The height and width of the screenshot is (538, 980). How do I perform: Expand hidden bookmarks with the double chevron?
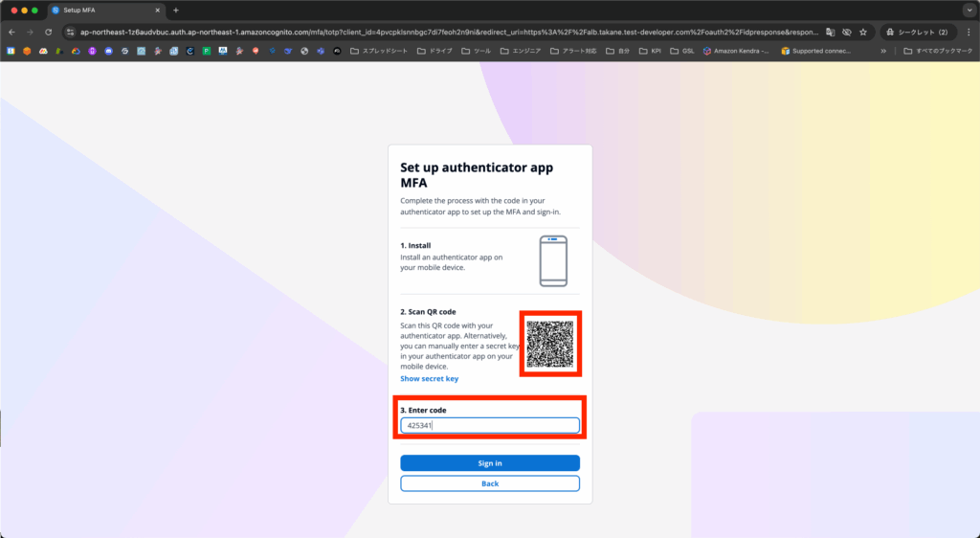pyautogui.click(x=883, y=52)
